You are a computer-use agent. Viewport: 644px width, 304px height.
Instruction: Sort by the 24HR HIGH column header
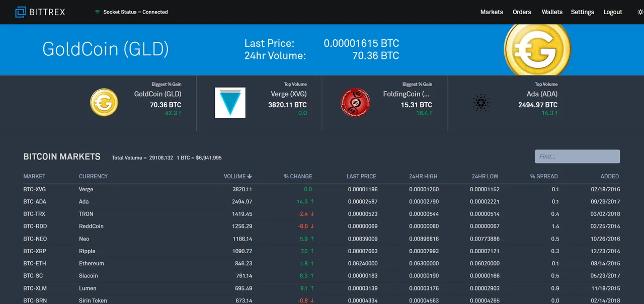[423, 177]
